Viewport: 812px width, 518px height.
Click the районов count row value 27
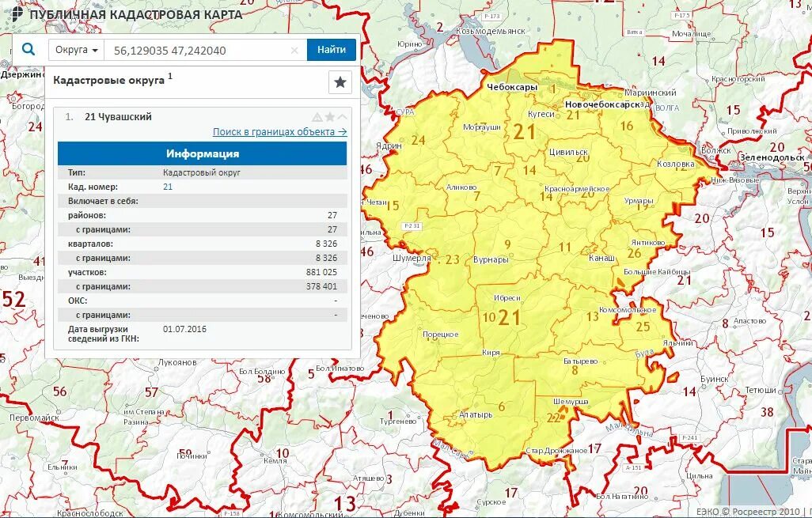click(332, 215)
